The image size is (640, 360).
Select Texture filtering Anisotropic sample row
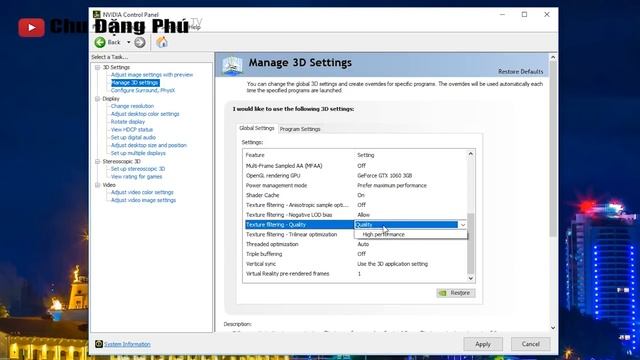pos(355,205)
